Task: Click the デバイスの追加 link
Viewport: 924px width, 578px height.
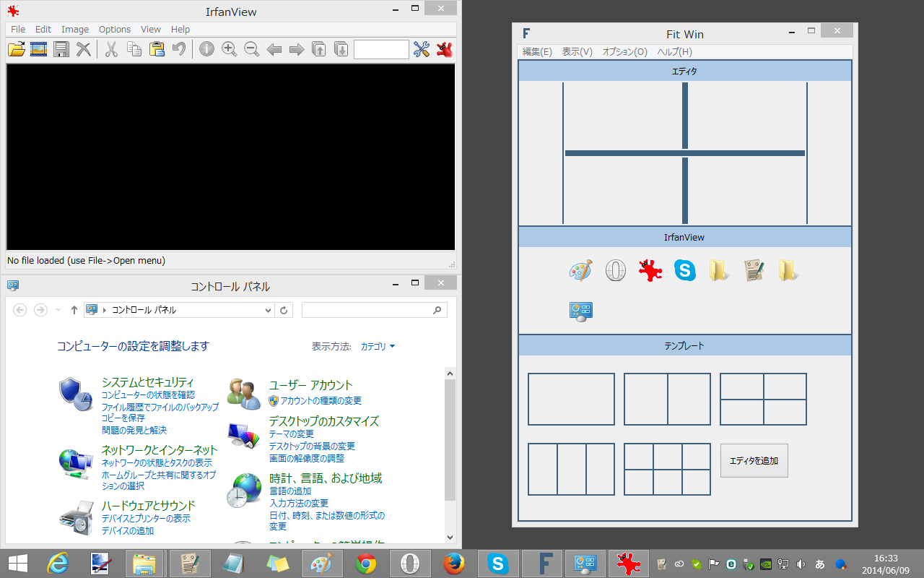Action: 128,531
